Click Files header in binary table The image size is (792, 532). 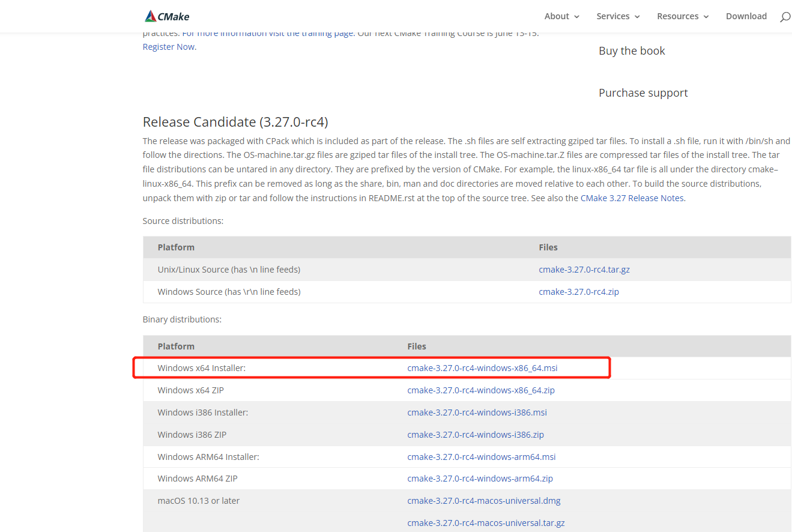(x=417, y=346)
